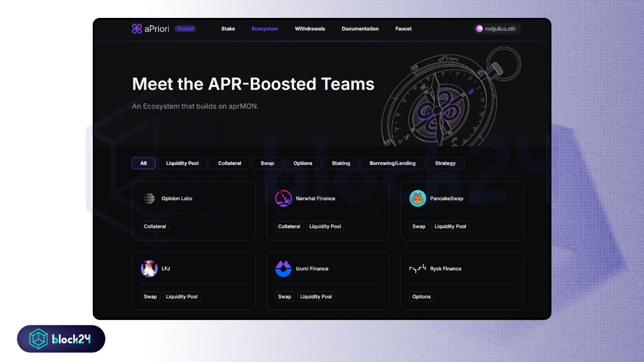644x362 pixels.
Task: Click the Izumi Finance logo icon
Action: point(283,269)
